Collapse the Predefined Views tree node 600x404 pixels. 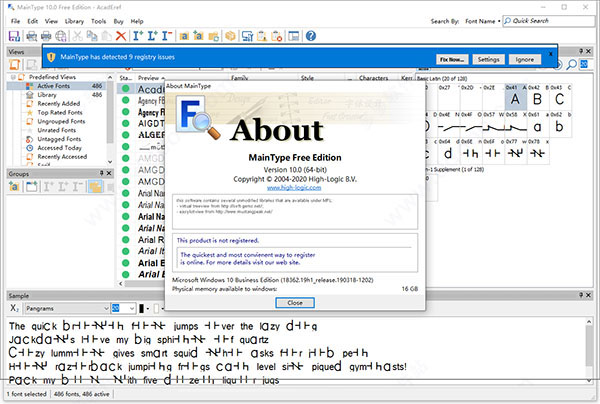click(x=13, y=77)
